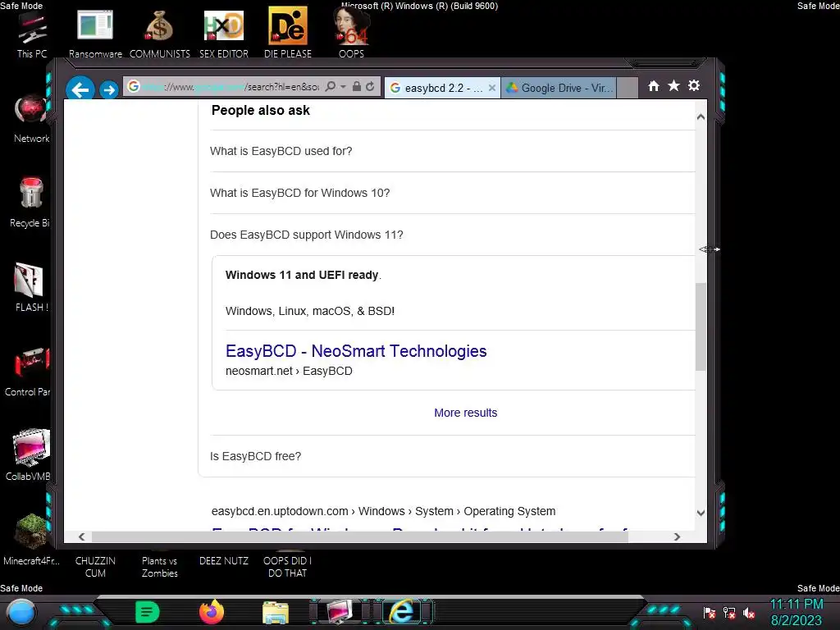
Task: Click the vertical scrollbar down arrow
Action: click(701, 513)
